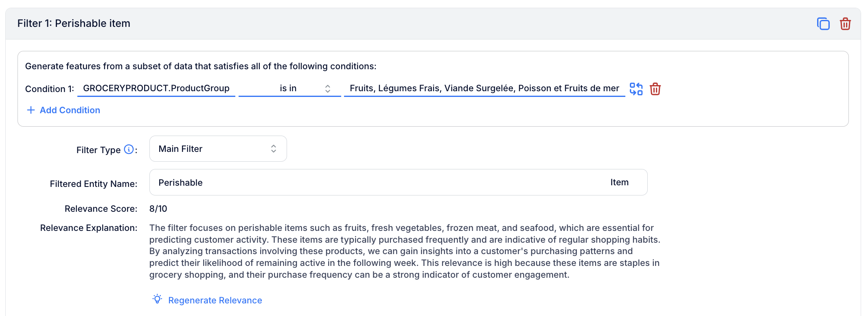The image size is (868, 316).
Task: Click the up-down arrows beside 'is in'
Action: (328, 89)
